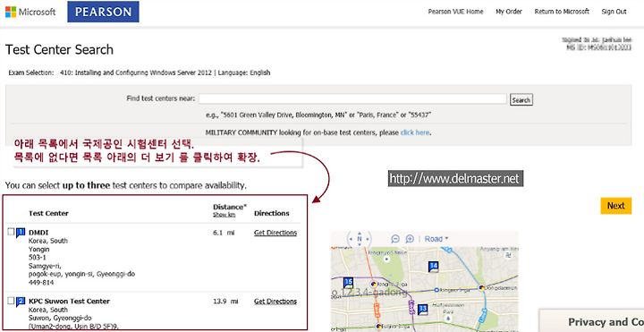Click the Pearson logo
This screenshot has width=644, height=332.
tap(103, 12)
